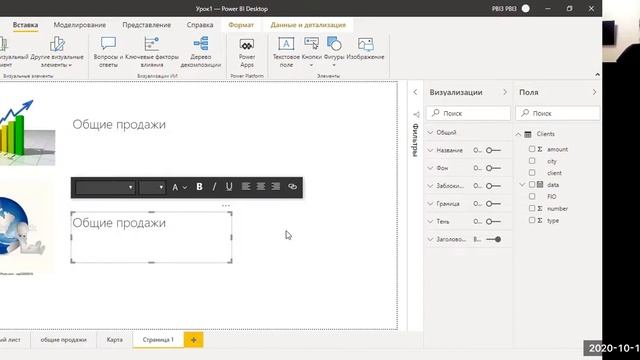Collapse the Visualizations pane arrow
The image size is (640, 360).
click(x=505, y=92)
